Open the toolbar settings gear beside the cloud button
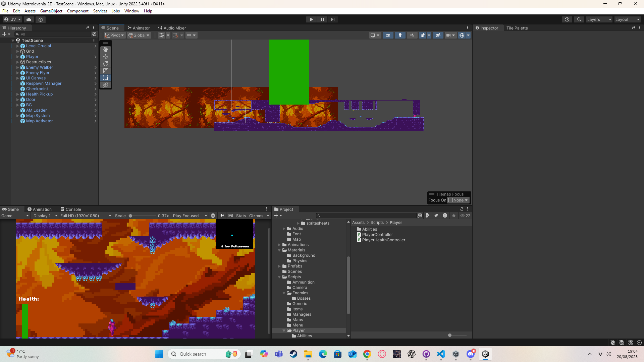This screenshot has height=362, width=644. [x=41, y=19]
